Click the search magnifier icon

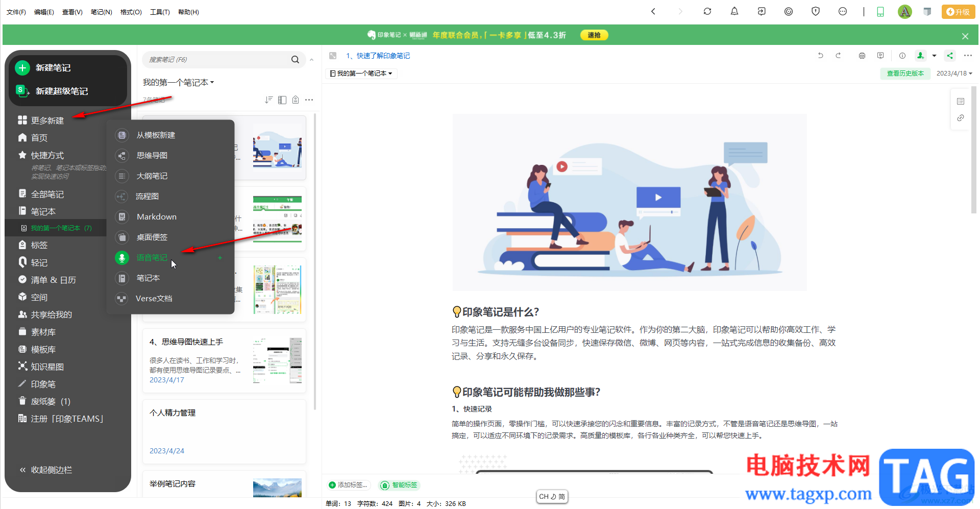[x=295, y=60]
